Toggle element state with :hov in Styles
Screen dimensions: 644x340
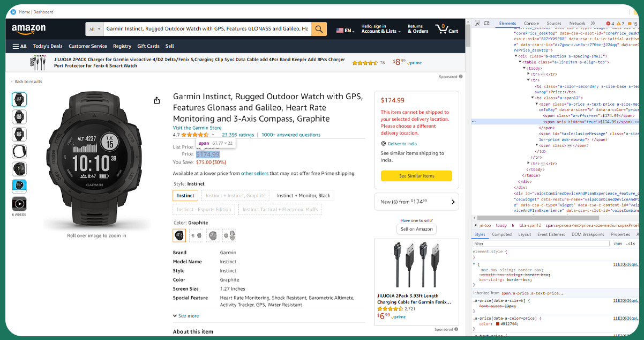[x=617, y=243]
